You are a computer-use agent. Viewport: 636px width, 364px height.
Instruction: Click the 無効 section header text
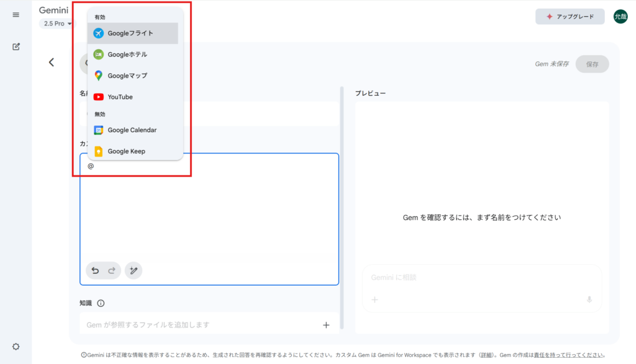click(x=100, y=114)
